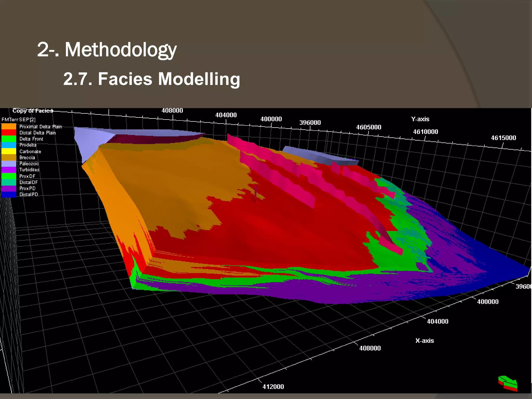The width and height of the screenshot is (532, 399).
Task: Click the Carbonate yellow swatch
Action: coord(9,151)
